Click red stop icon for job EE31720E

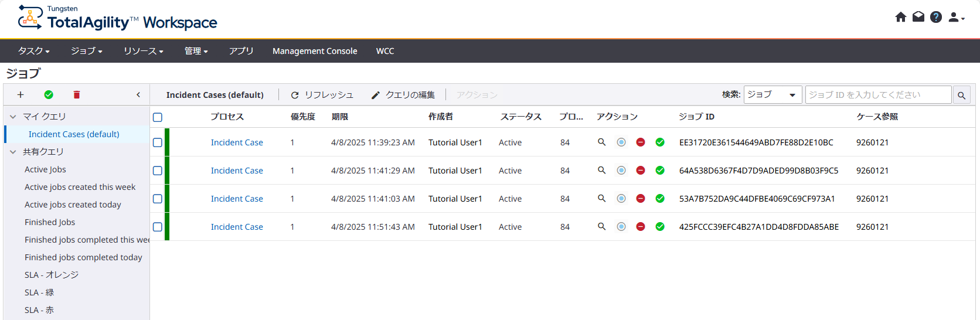[x=641, y=142]
